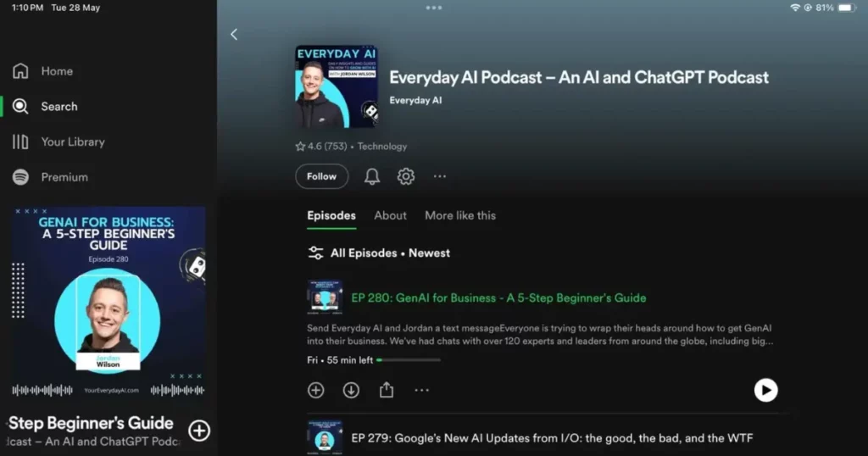Switch to the About tab
This screenshot has height=456, width=868.
(x=390, y=216)
